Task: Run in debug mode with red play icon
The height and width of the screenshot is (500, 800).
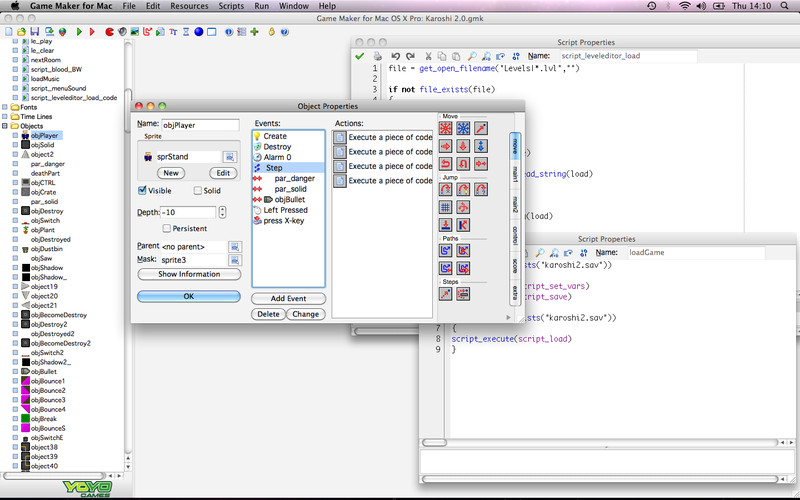Action: (x=92, y=32)
